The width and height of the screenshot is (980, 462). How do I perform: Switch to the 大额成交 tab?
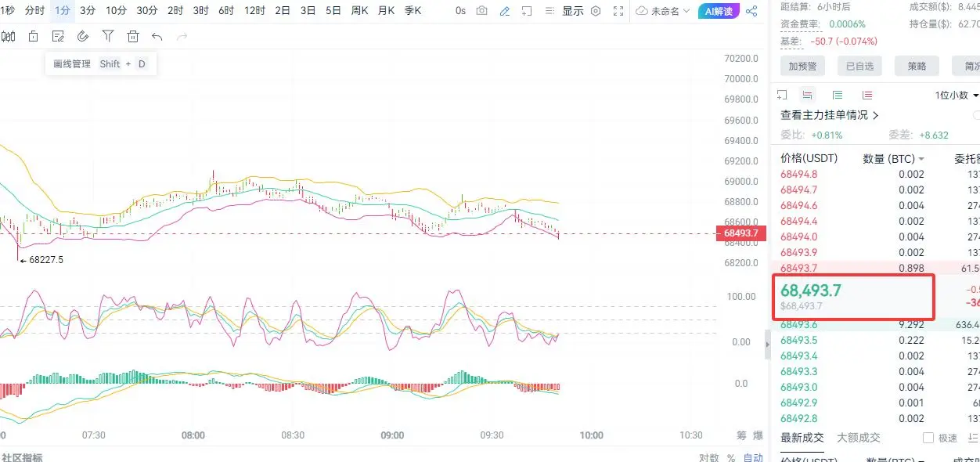pos(859,438)
